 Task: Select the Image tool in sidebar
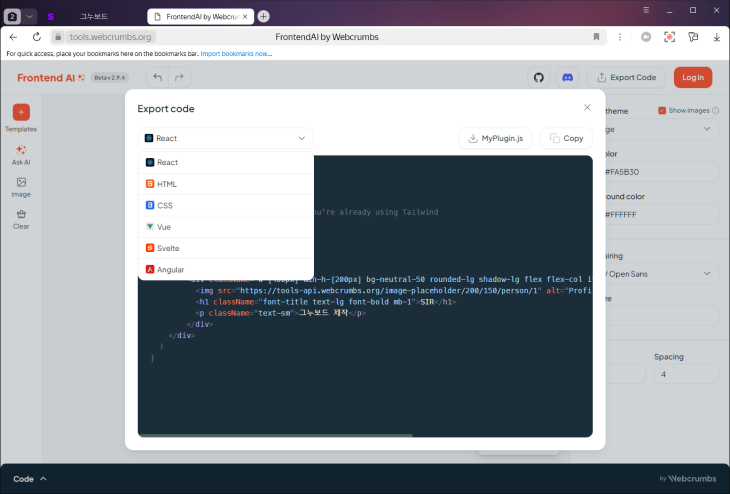click(21, 187)
